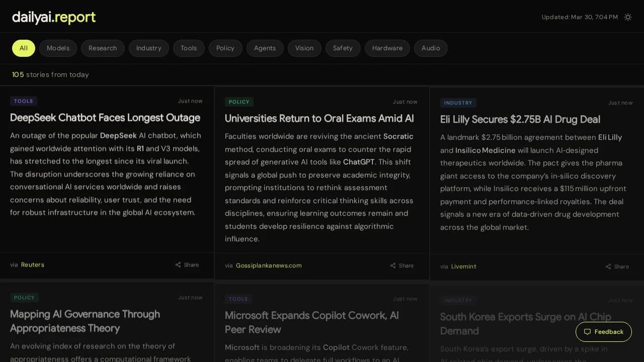This screenshot has width=644, height=362.
Task: Open the Reuters source link
Action: click(x=32, y=264)
